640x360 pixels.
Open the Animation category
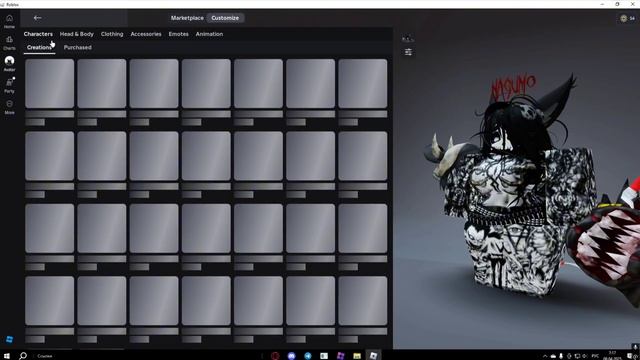209,34
